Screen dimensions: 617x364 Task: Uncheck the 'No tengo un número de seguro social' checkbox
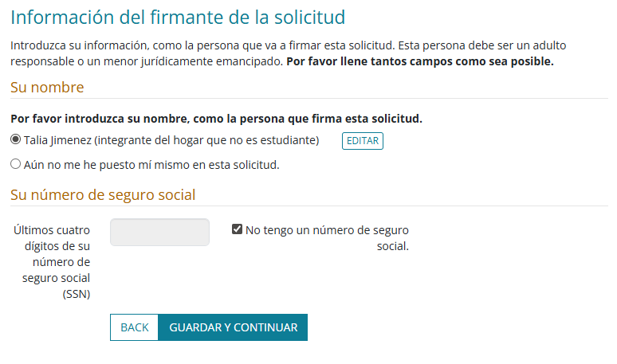(x=237, y=229)
